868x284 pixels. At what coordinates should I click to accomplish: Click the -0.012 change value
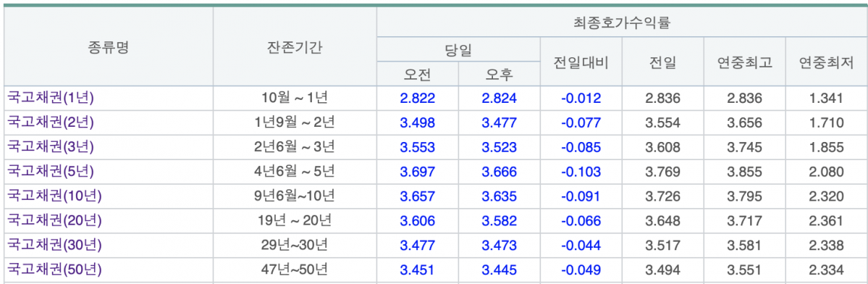click(581, 99)
